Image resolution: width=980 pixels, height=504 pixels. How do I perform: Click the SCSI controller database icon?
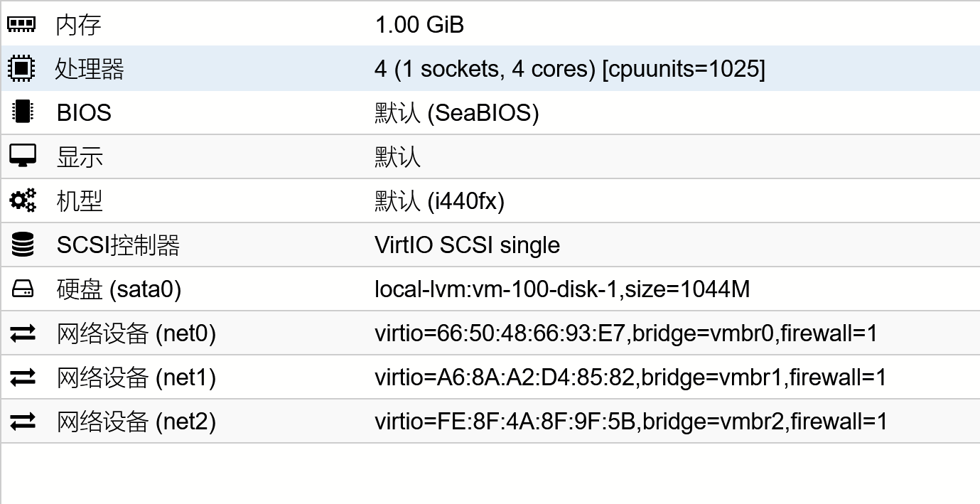tap(22, 245)
